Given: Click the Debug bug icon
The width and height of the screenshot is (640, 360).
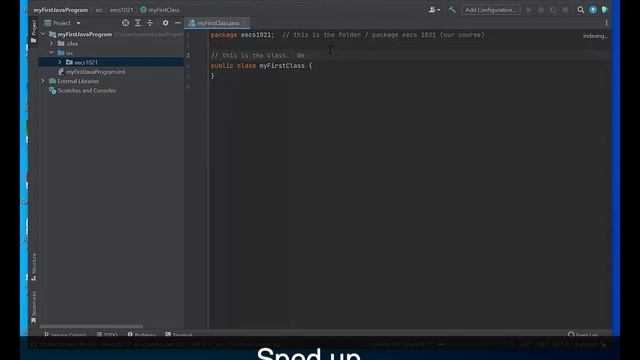Looking at the screenshot, I should pos(541,10).
